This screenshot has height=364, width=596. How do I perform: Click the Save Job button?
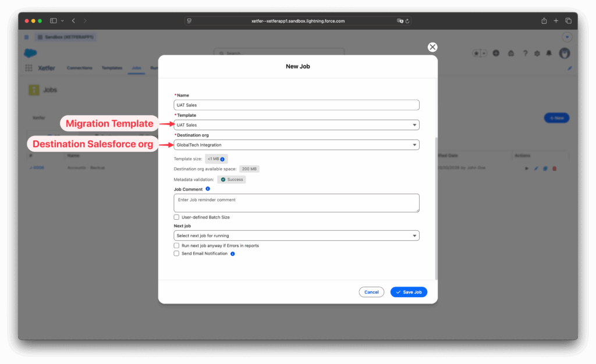click(409, 292)
